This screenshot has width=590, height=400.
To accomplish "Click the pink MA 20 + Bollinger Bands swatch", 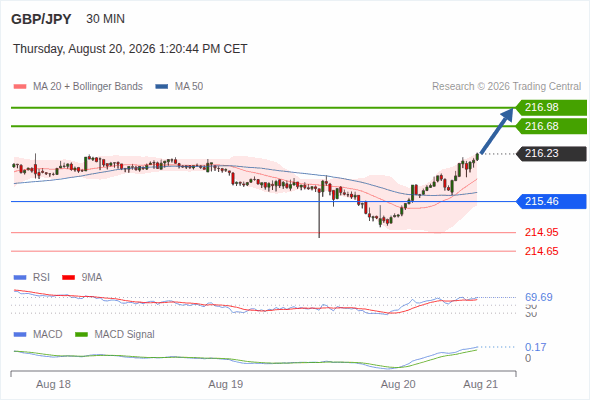I will pos(20,87).
